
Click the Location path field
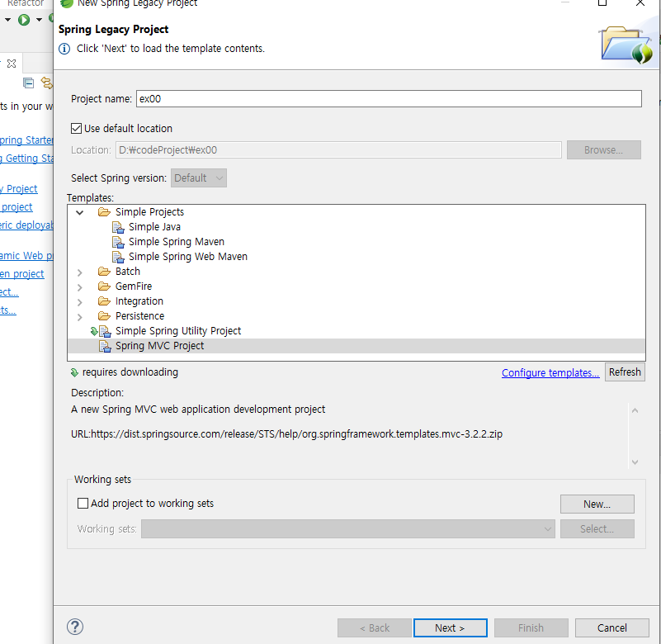point(338,150)
